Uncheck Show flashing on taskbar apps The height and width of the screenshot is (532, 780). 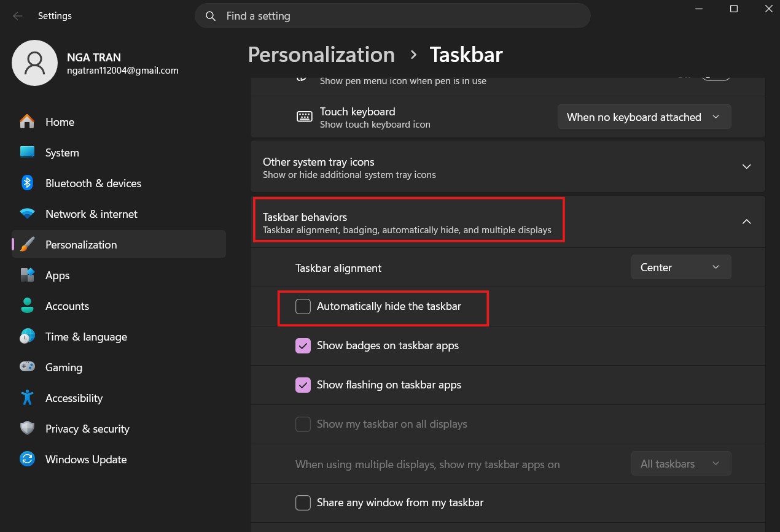[303, 385]
